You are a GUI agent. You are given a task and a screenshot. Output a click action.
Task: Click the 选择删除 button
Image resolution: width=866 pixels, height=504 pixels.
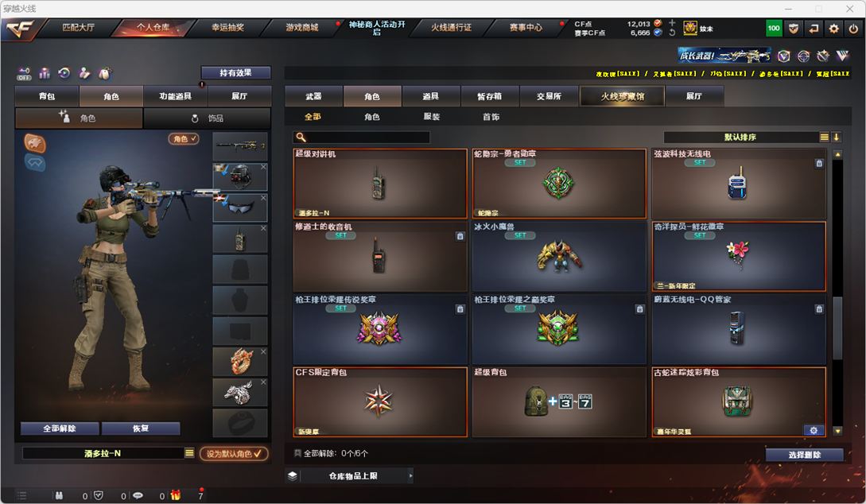coord(805,455)
